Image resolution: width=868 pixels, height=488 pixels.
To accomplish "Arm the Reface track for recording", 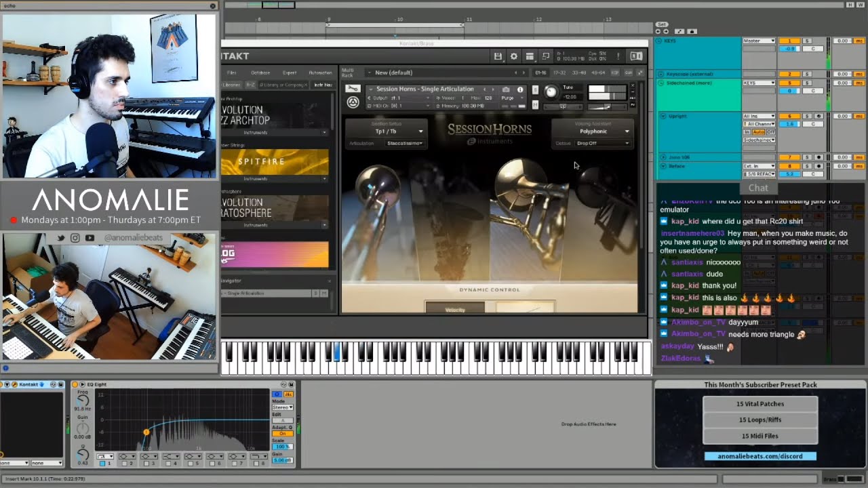I will coord(819,166).
